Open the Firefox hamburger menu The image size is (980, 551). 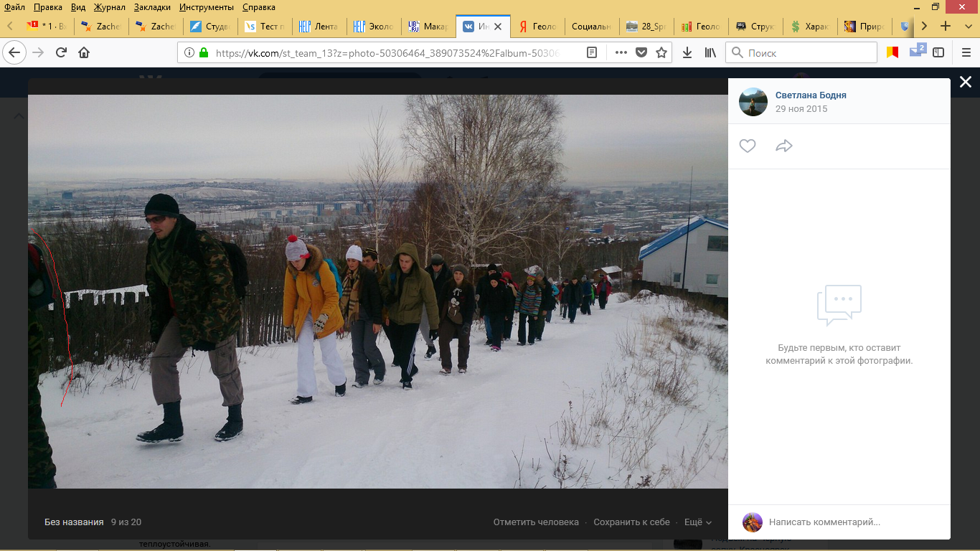pyautogui.click(x=966, y=52)
